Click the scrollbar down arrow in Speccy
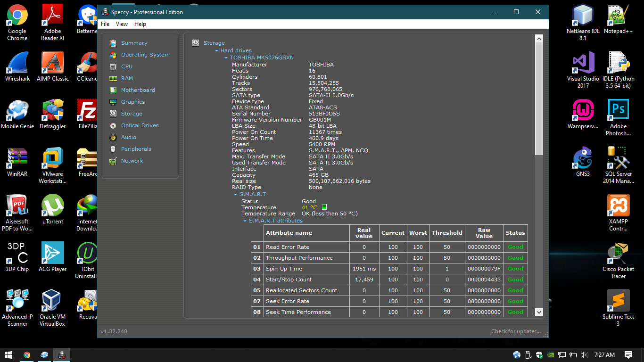644x362 pixels. click(x=539, y=312)
